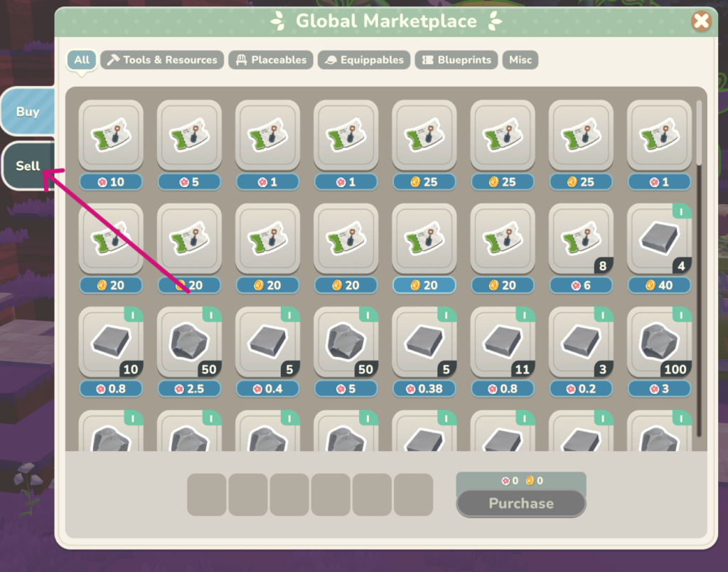Switch to the Sell side tab

click(x=28, y=166)
